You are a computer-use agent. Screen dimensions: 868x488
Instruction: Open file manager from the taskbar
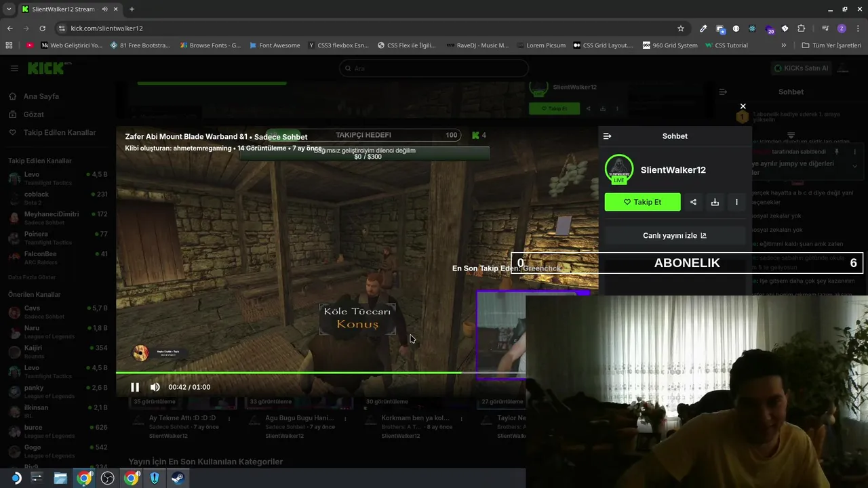[x=60, y=478]
